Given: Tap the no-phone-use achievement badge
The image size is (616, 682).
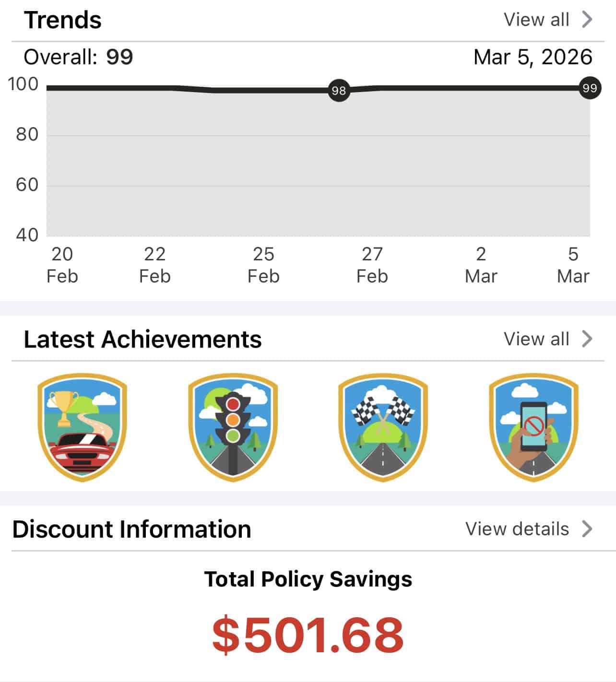Looking at the screenshot, I should pos(533,427).
